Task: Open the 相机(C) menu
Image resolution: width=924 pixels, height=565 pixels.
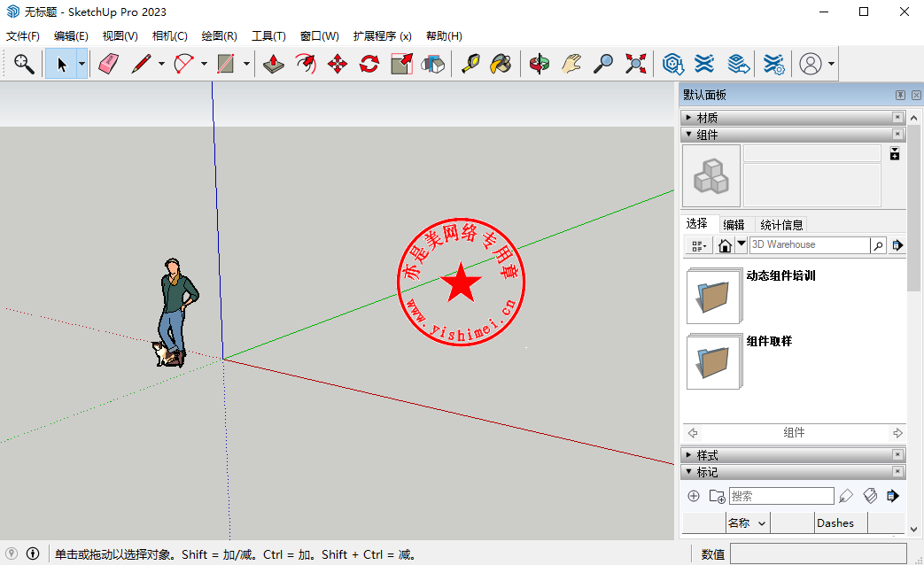Action: [x=169, y=36]
